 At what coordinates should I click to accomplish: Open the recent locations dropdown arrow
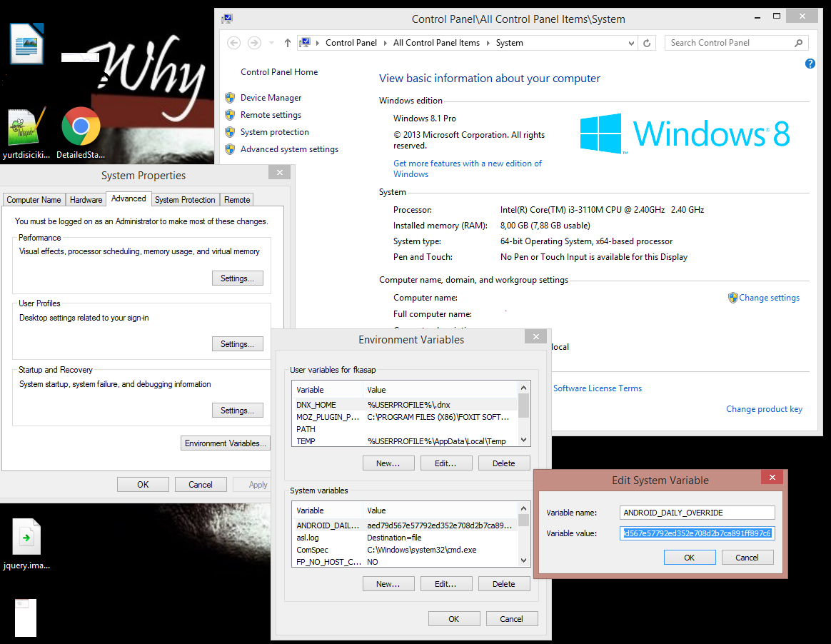click(271, 43)
